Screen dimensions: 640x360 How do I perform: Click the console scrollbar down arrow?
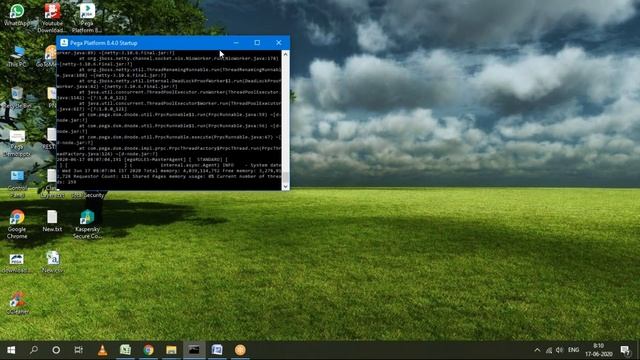click(286, 186)
